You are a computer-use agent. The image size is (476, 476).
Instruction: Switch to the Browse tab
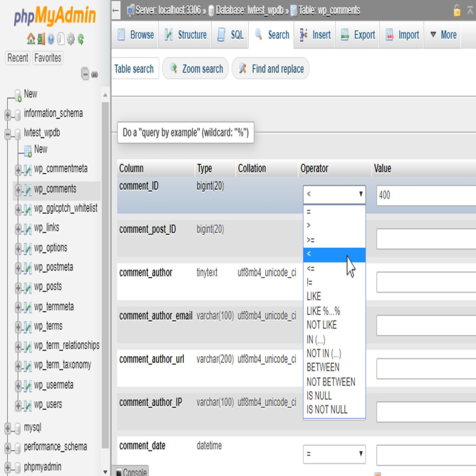[x=135, y=35]
